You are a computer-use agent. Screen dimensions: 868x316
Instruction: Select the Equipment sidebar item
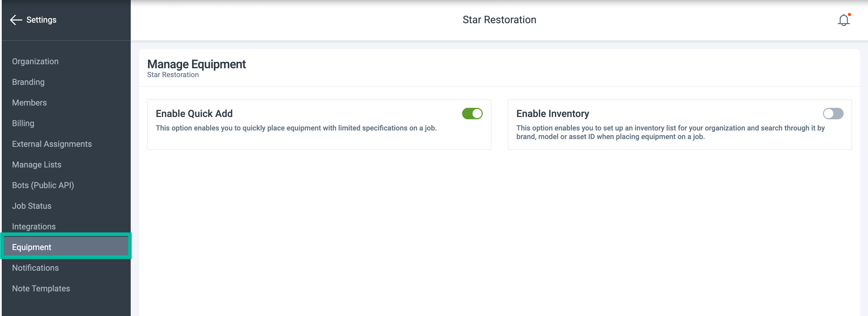click(66, 247)
